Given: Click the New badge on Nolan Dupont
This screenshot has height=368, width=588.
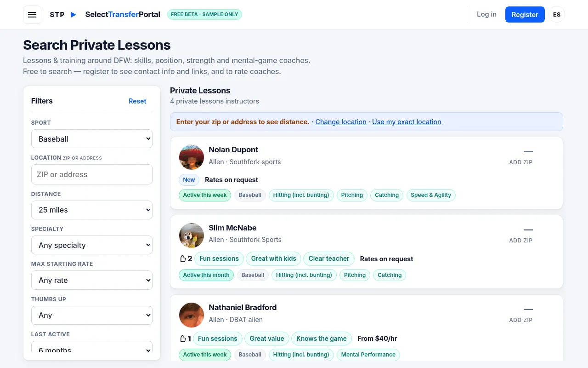Looking at the screenshot, I should click(x=189, y=180).
